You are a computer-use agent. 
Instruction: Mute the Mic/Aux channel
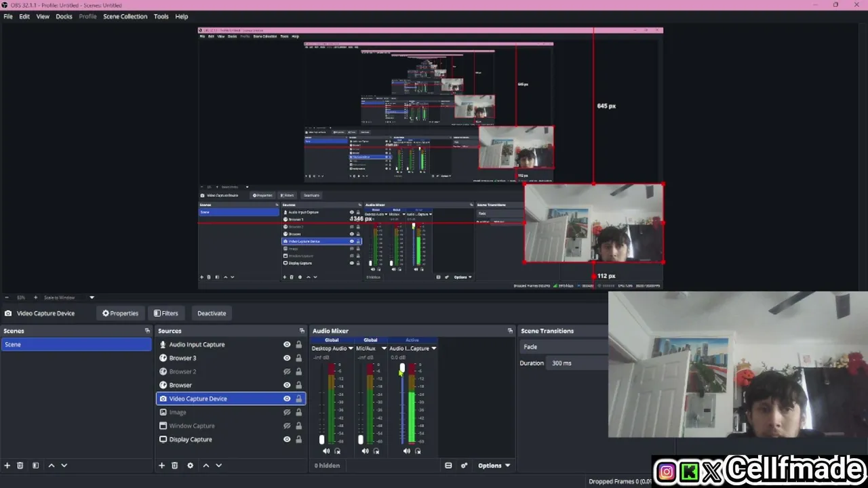(365, 451)
